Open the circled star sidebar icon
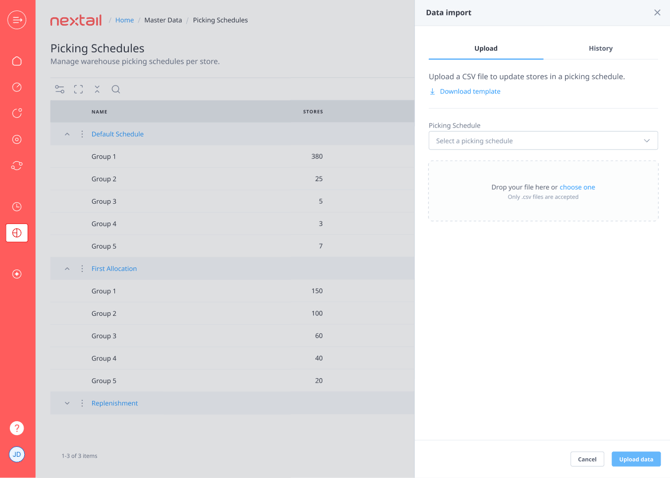The width and height of the screenshot is (670, 478). 17,274
